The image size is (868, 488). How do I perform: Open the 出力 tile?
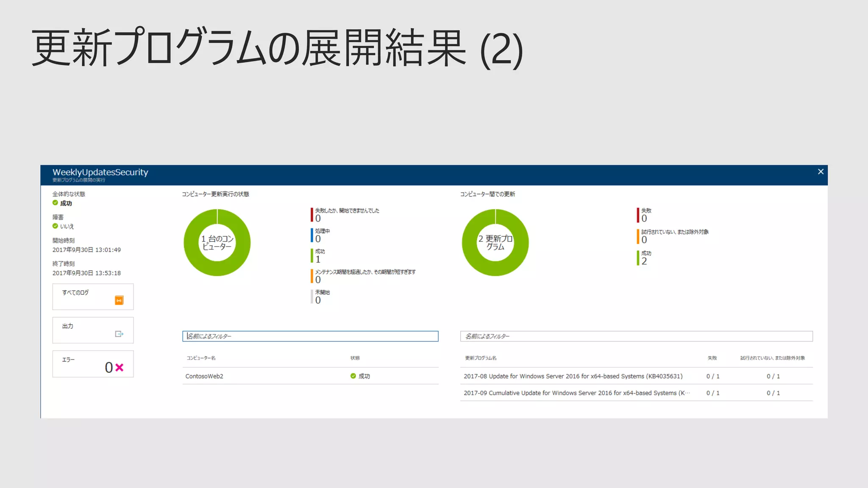click(93, 330)
